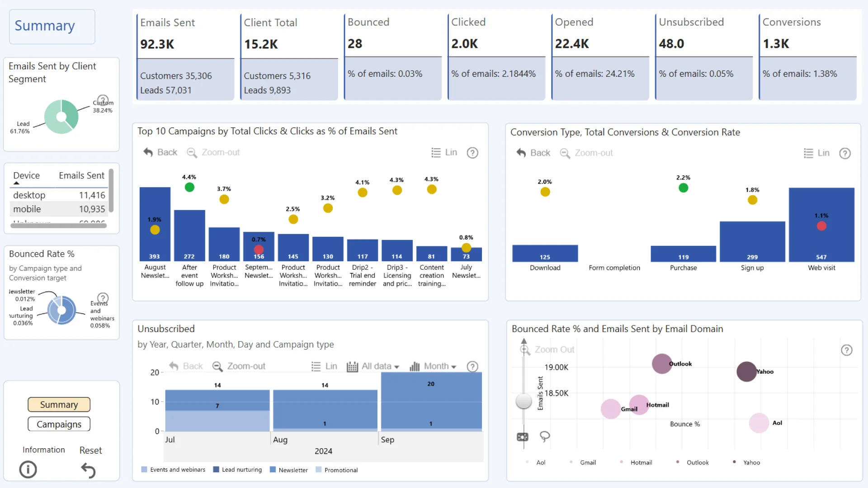The height and width of the screenshot is (488, 868).
Task: Click Zoom-out magnifier in Unsubscribed chart
Action: (217, 366)
